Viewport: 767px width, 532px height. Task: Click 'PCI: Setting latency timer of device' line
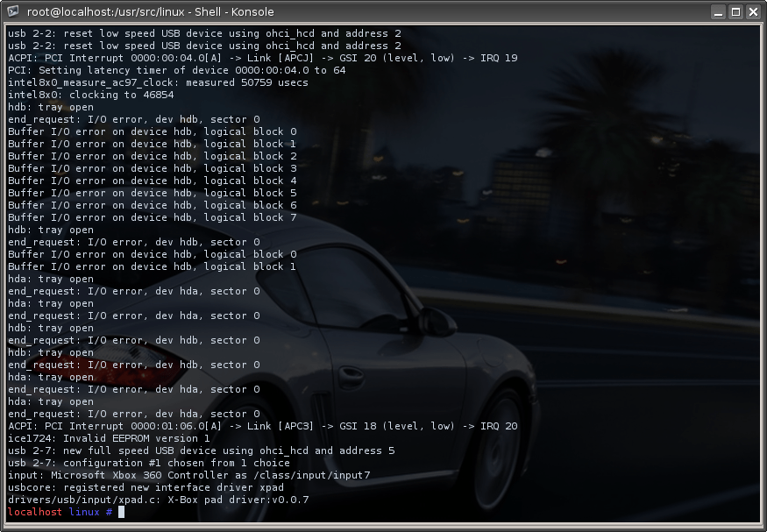click(x=176, y=70)
